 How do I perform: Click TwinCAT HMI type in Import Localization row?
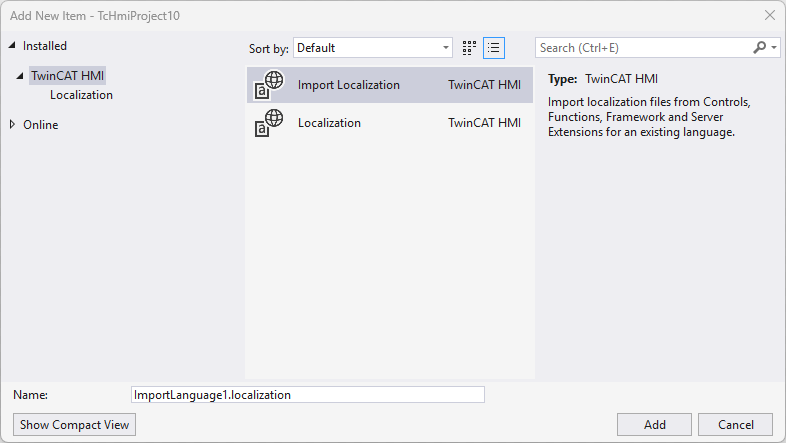click(x=484, y=85)
